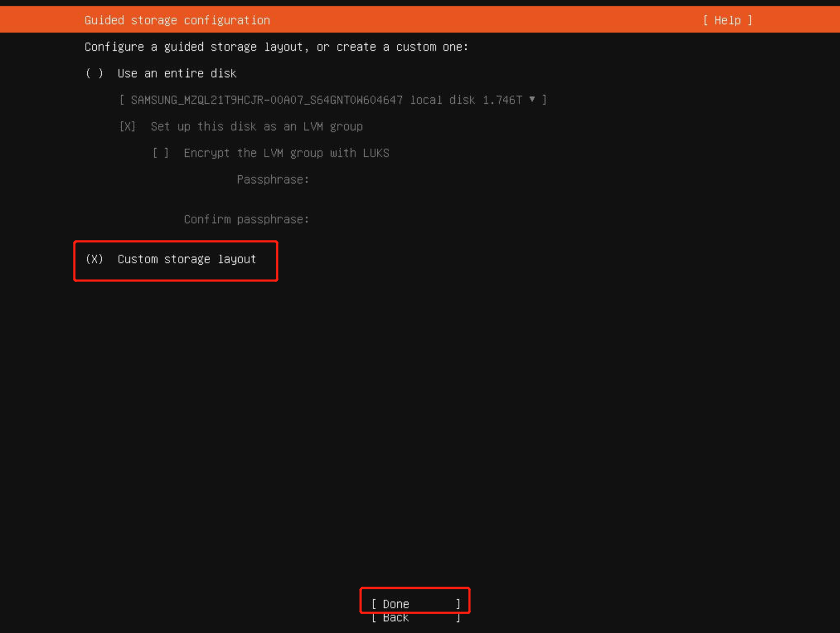Open the Help menu in the header
Image resolution: width=840 pixels, height=633 pixels.
727,20
